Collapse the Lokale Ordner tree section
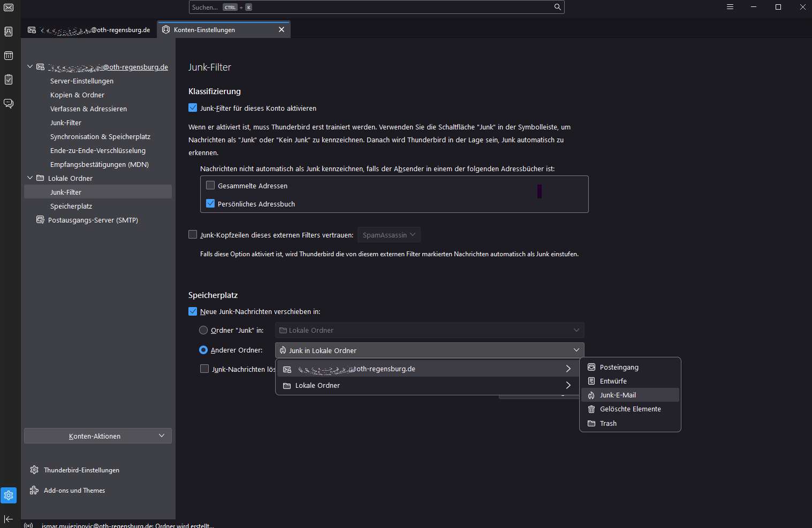 [x=30, y=178]
